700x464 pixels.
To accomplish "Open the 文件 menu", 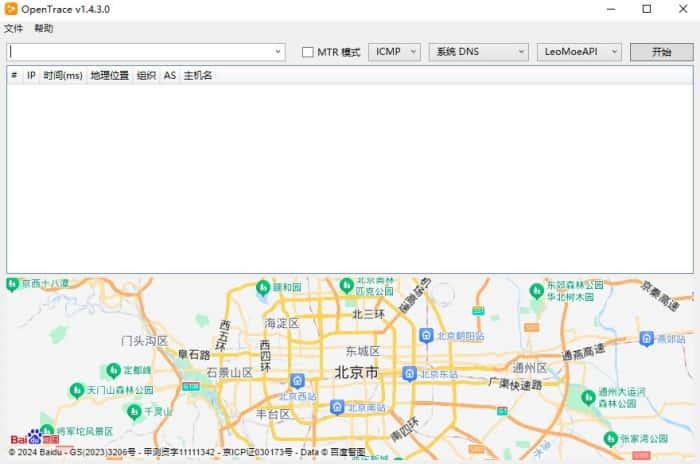I will tap(13, 29).
